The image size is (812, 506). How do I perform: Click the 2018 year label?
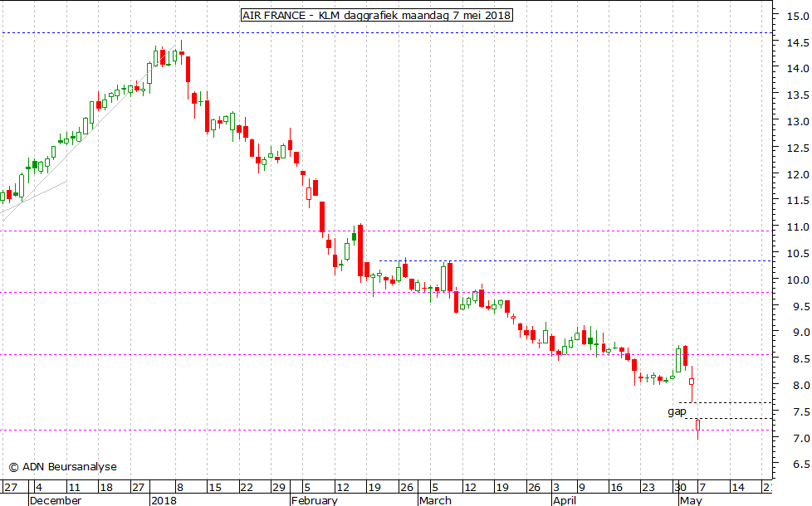tap(164, 500)
